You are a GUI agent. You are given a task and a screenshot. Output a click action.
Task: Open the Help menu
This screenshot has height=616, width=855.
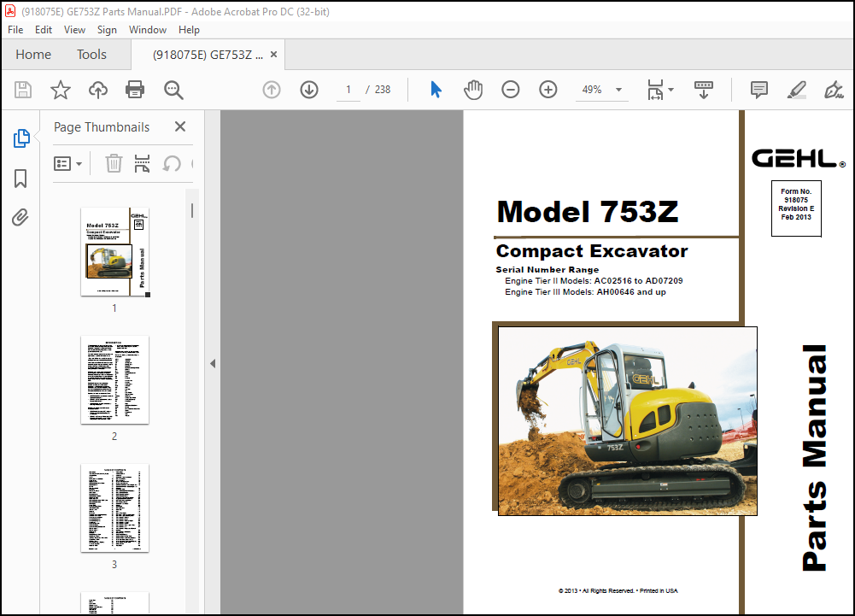(x=190, y=30)
